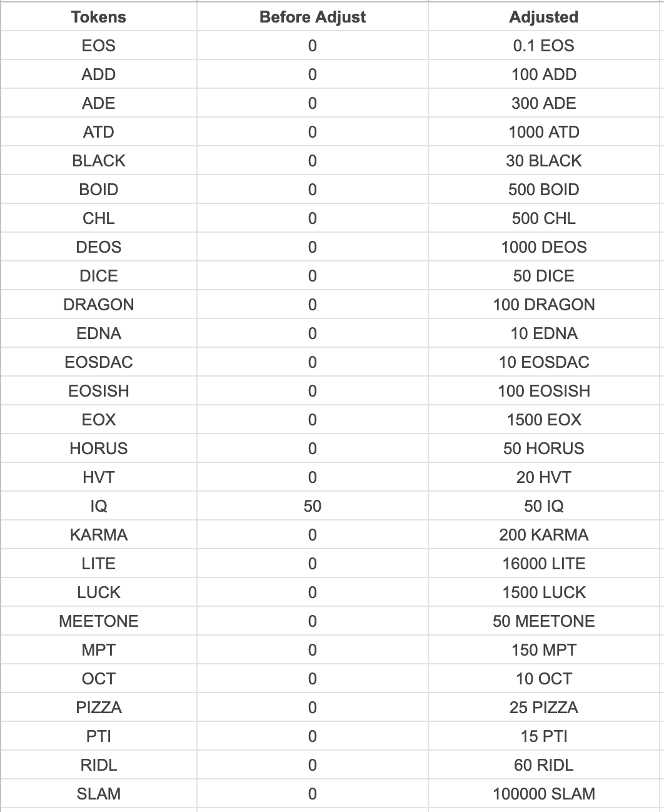Select the IQ Before Adjust value 50
The height and width of the screenshot is (812, 664).
312,506
